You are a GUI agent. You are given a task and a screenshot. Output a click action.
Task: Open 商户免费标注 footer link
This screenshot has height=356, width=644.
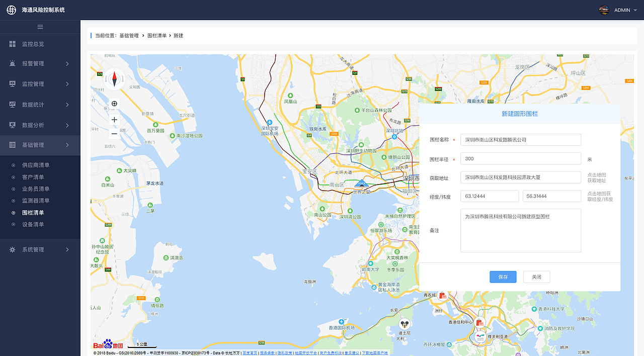point(331,353)
